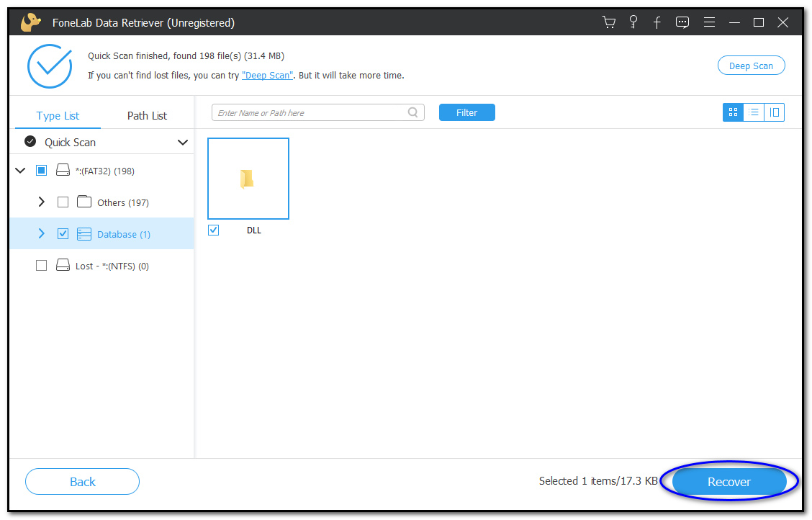Open the hamburger menu icon
The image size is (812, 520).
click(709, 22)
